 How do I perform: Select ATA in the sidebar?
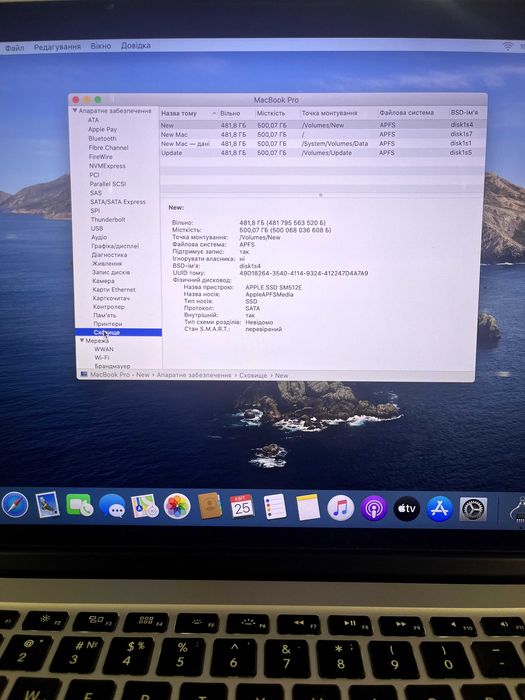coord(93,120)
